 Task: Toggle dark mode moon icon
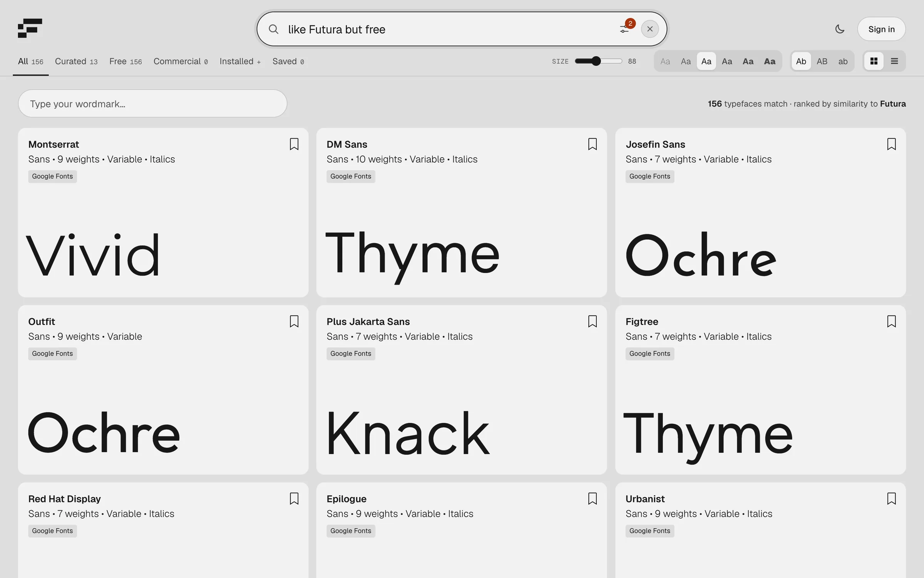(840, 29)
